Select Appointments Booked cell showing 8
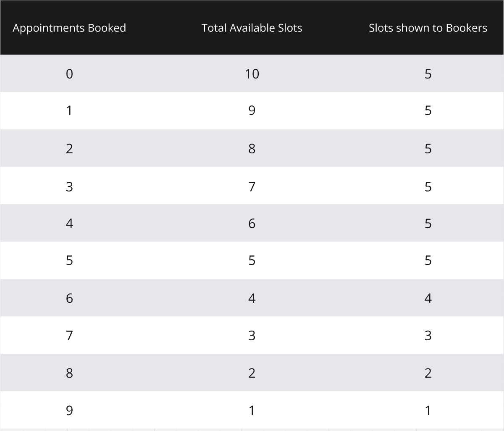 click(x=69, y=373)
